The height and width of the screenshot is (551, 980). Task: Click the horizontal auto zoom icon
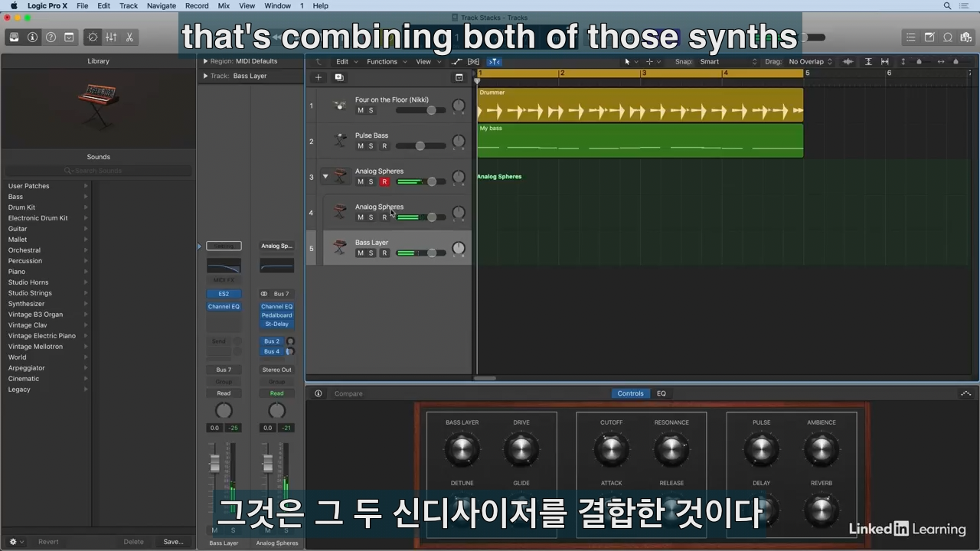tap(885, 61)
